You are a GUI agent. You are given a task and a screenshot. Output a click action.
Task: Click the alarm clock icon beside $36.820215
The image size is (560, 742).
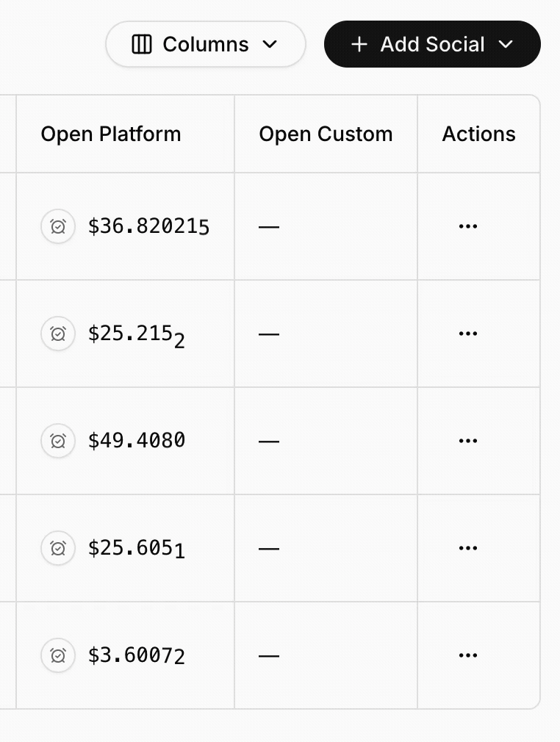tap(58, 226)
